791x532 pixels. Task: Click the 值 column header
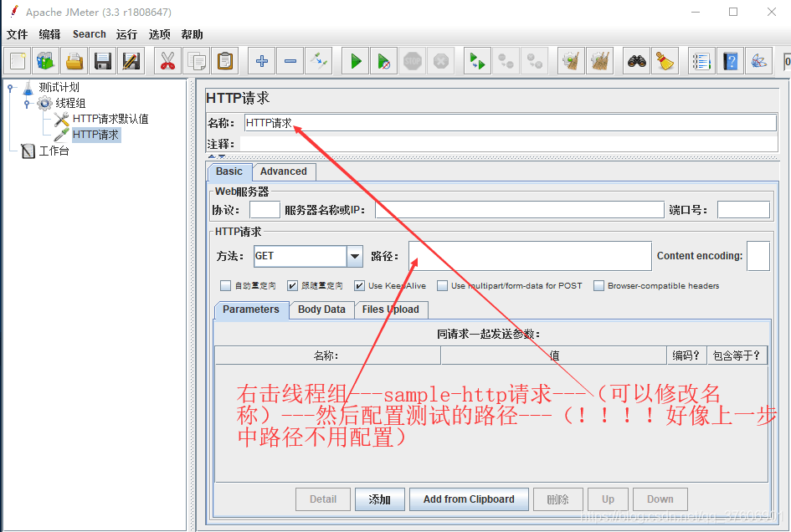(x=554, y=356)
